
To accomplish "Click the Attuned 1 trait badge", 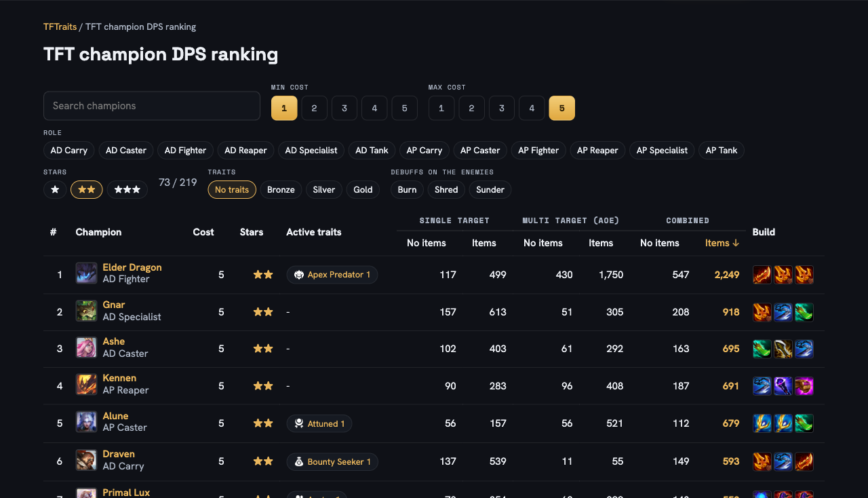I will (x=319, y=424).
